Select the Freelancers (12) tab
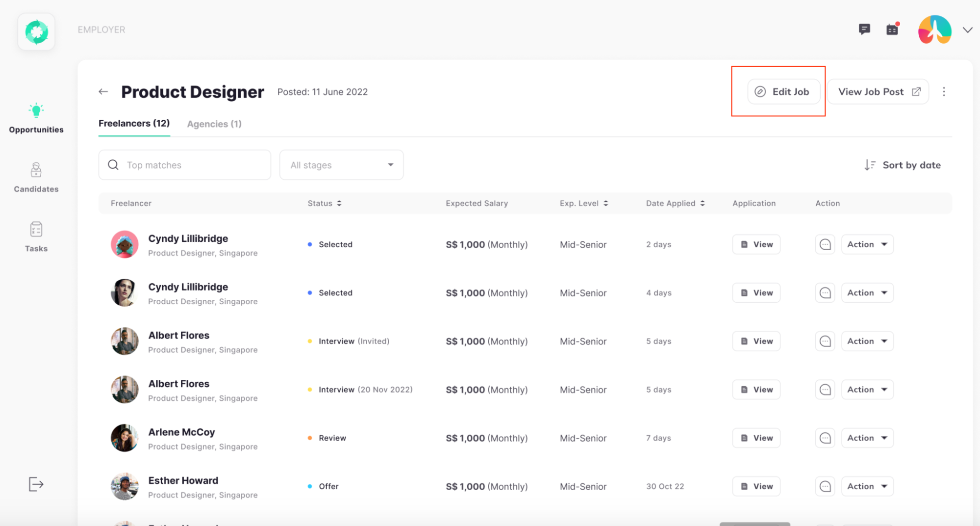This screenshot has height=526, width=980. [x=134, y=123]
